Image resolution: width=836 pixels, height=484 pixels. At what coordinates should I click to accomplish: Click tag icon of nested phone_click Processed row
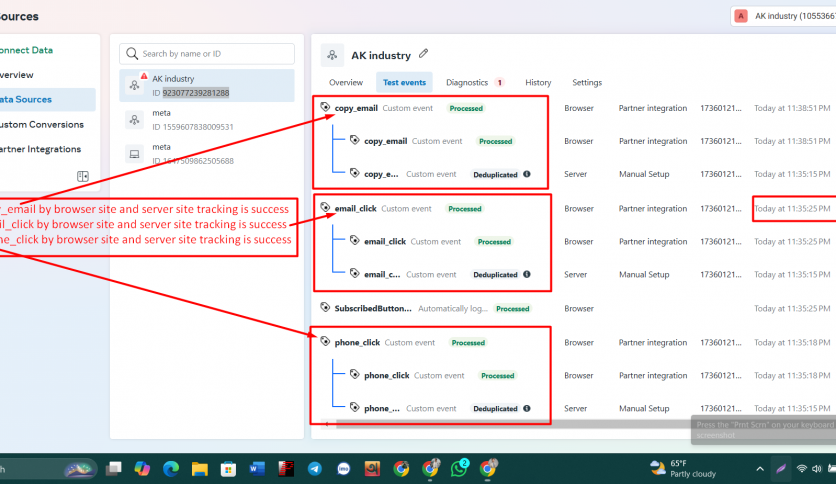point(355,374)
